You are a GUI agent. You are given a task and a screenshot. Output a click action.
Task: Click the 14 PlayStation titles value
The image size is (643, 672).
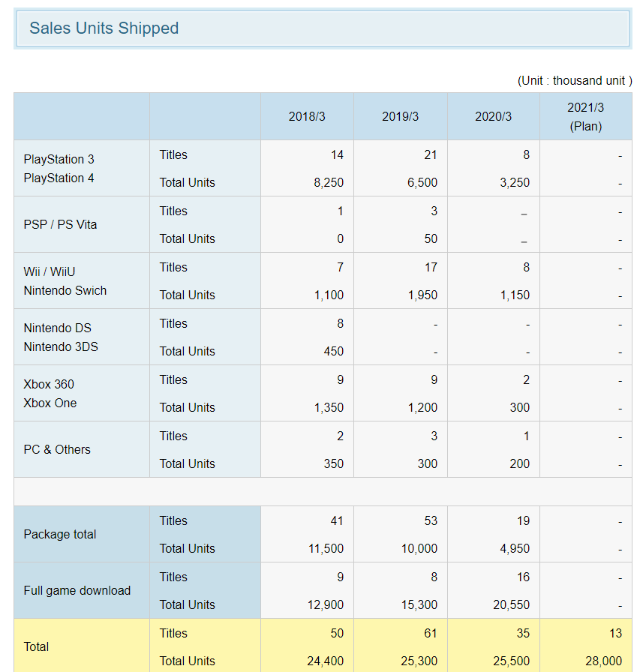(x=338, y=154)
